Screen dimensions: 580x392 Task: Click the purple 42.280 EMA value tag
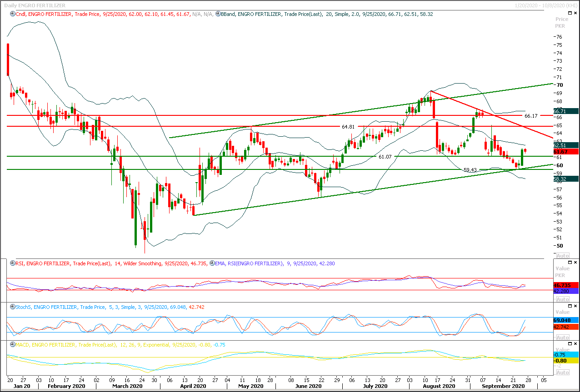point(566,291)
